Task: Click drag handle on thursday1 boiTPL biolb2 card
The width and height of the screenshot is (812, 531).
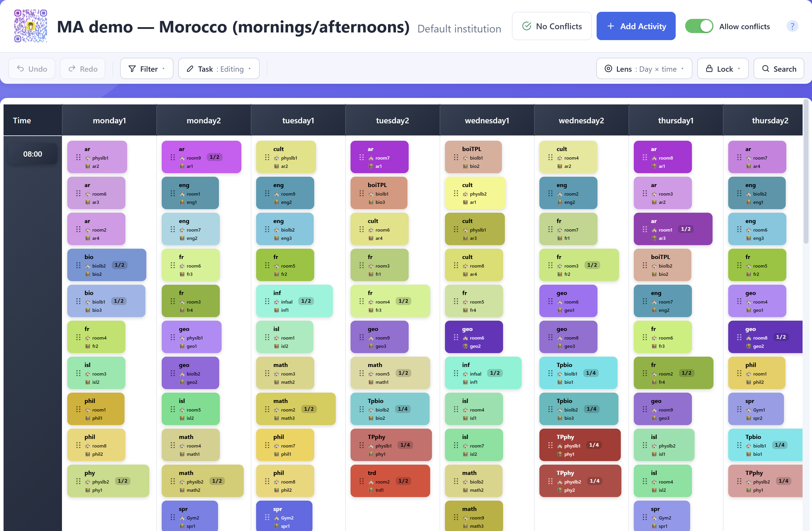Action: click(x=645, y=265)
